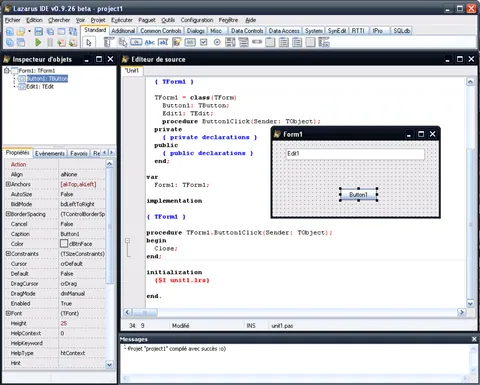Expand the Constraints property
This screenshot has height=385, width=480.
tap(8, 254)
